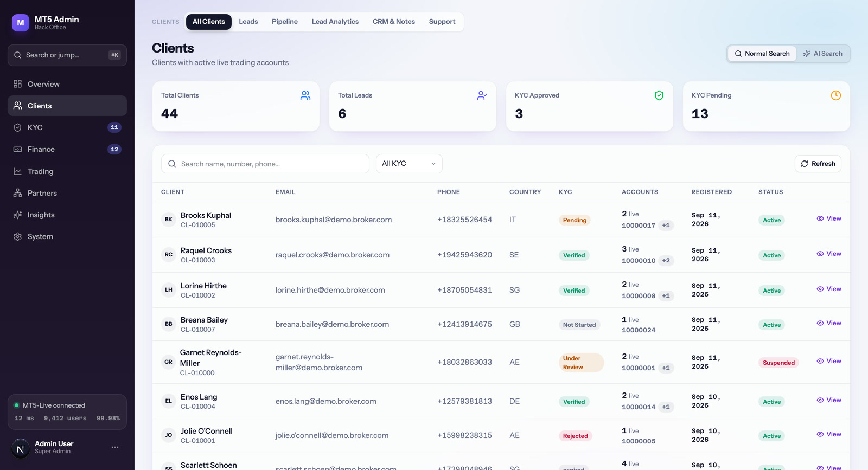View Jolie O'Connell's client details

tap(829, 434)
